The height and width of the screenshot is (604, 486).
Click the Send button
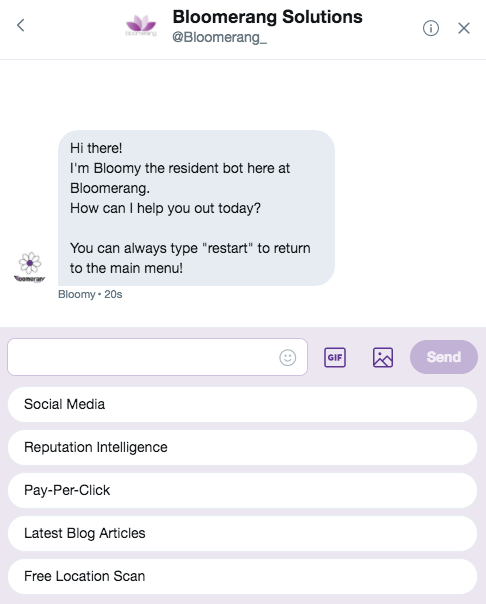pos(444,357)
